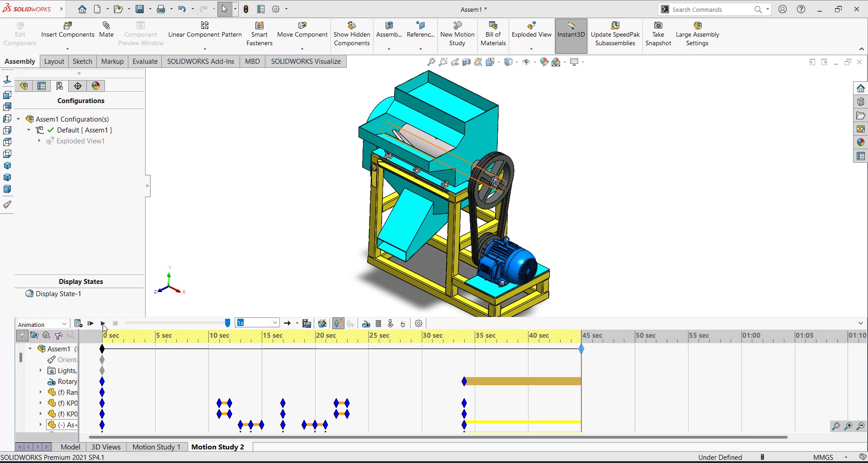Open Hide/Show Items dropdown arrow
The image size is (868, 463).
tap(535, 62)
